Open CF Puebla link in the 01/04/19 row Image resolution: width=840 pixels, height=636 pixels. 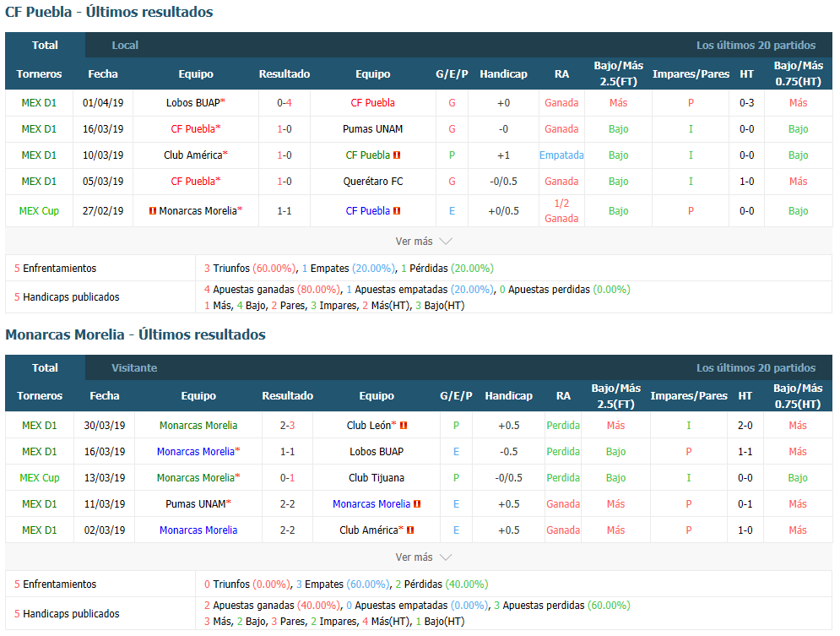pos(373,103)
